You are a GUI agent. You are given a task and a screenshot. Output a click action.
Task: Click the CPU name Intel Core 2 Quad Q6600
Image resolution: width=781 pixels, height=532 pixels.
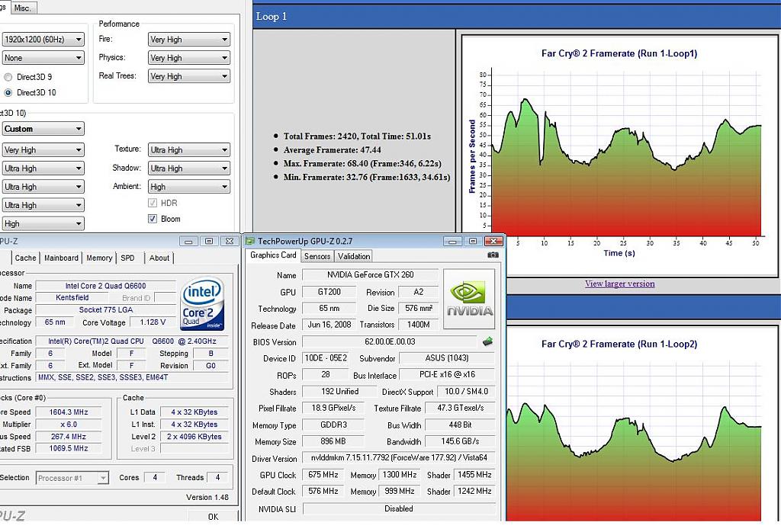(x=105, y=286)
